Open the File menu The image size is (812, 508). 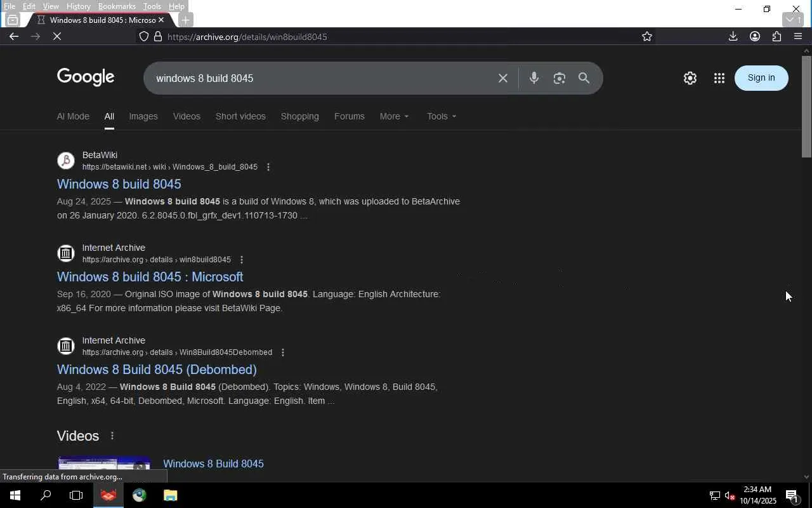[x=9, y=6]
